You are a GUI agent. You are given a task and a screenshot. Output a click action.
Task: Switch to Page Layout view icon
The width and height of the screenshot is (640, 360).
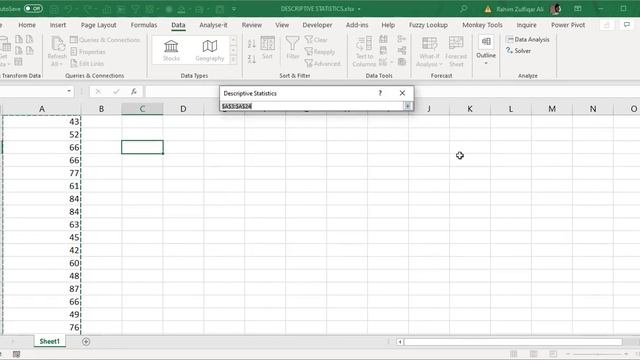tap(533, 354)
